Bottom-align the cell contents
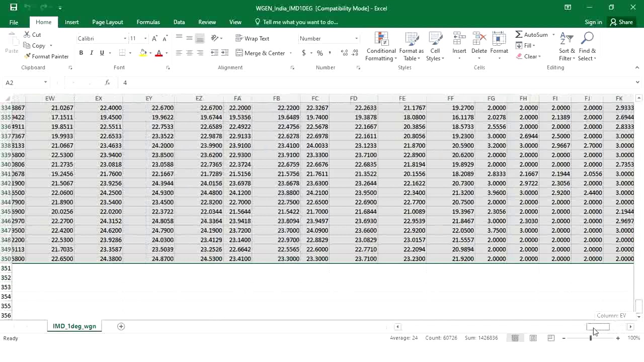This screenshot has height=362, width=644. [x=200, y=38]
